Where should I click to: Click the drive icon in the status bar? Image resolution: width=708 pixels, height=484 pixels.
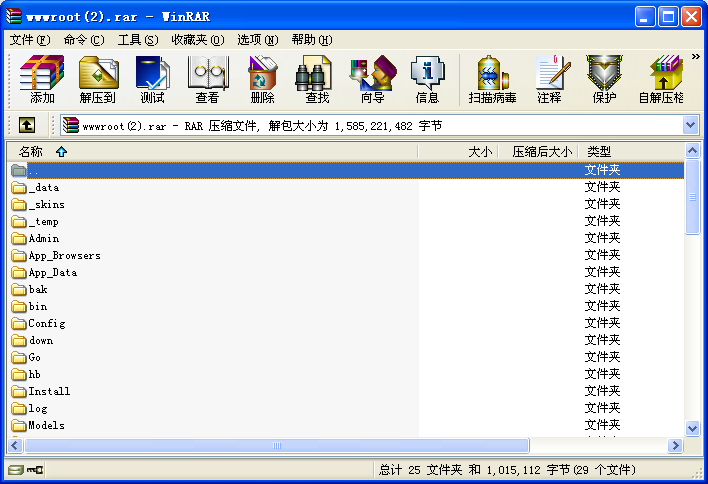[16, 470]
